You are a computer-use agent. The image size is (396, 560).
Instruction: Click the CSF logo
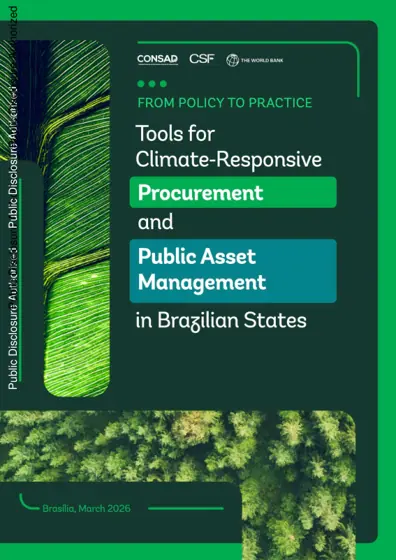point(202,59)
